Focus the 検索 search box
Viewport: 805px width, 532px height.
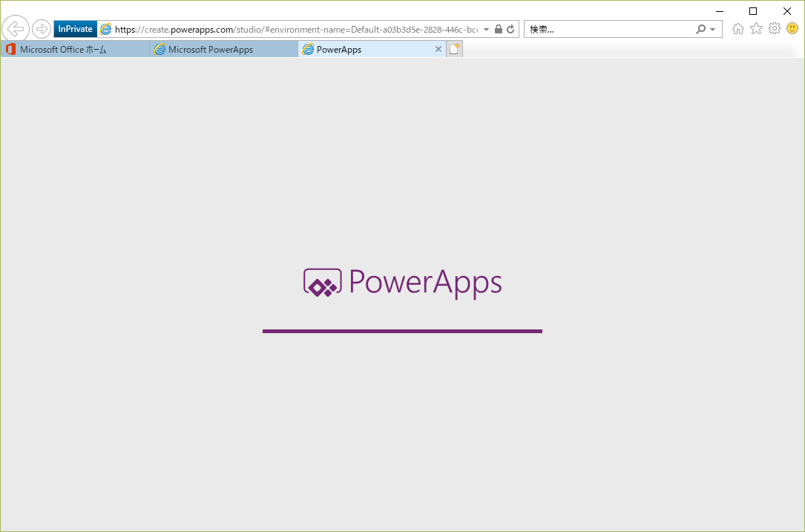[610, 29]
